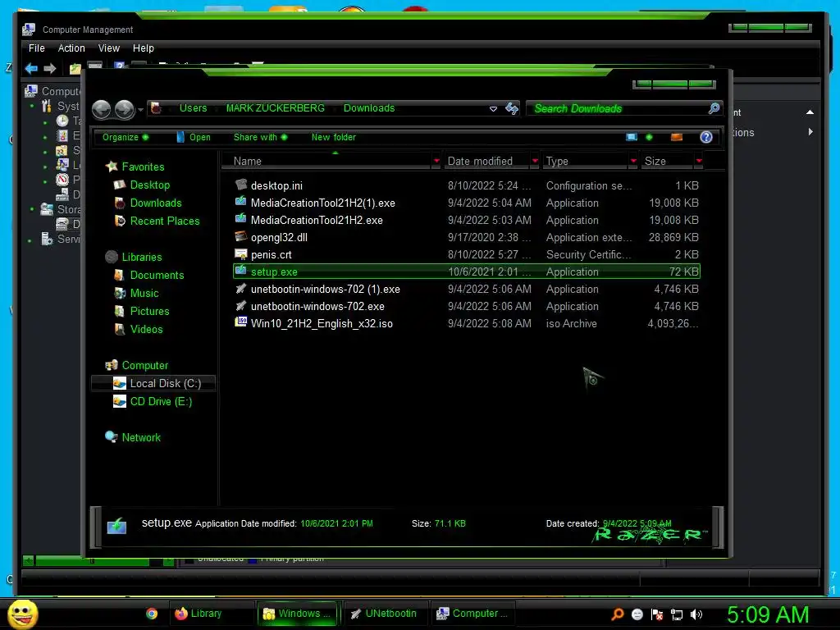Image resolution: width=840 pixels, height=630 pixels.
Task: Click the unetbootin-windows-702.exe file icon
Action: pos(241,305)
